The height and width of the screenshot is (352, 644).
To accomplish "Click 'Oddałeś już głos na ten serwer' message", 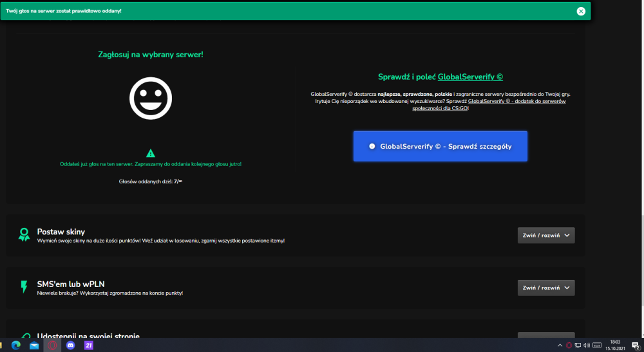I will tap(151, 164).
